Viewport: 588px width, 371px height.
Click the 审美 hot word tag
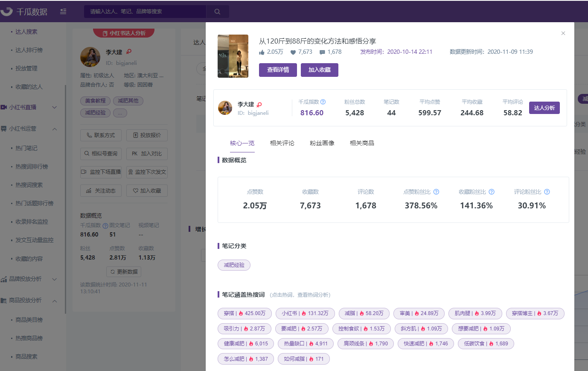coord(419,313)
